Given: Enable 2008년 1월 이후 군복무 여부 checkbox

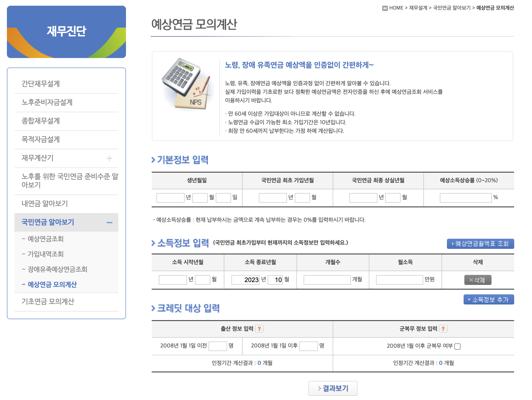Looking at the screenshot, I should pyautogui.click(x=458, y=346).
